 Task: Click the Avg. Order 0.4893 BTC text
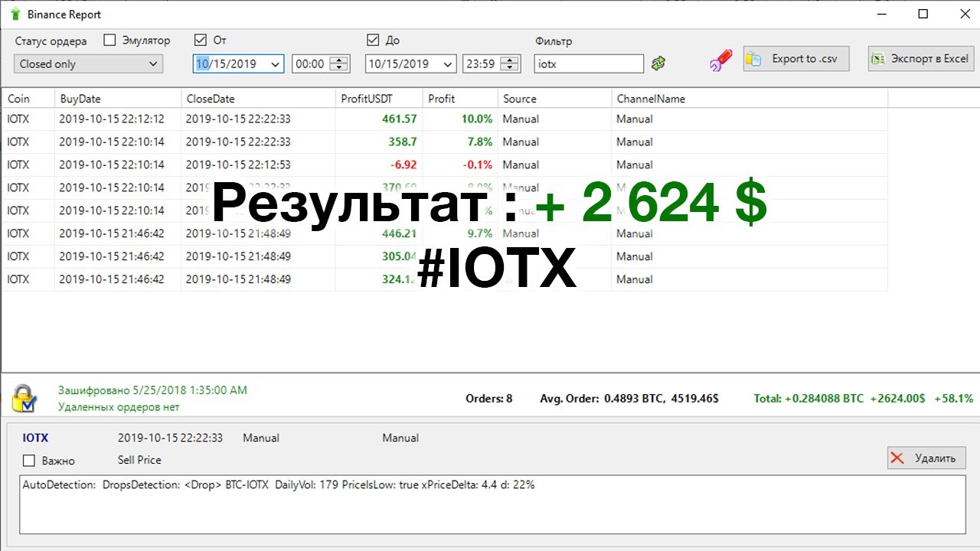[x=630, y=399]
